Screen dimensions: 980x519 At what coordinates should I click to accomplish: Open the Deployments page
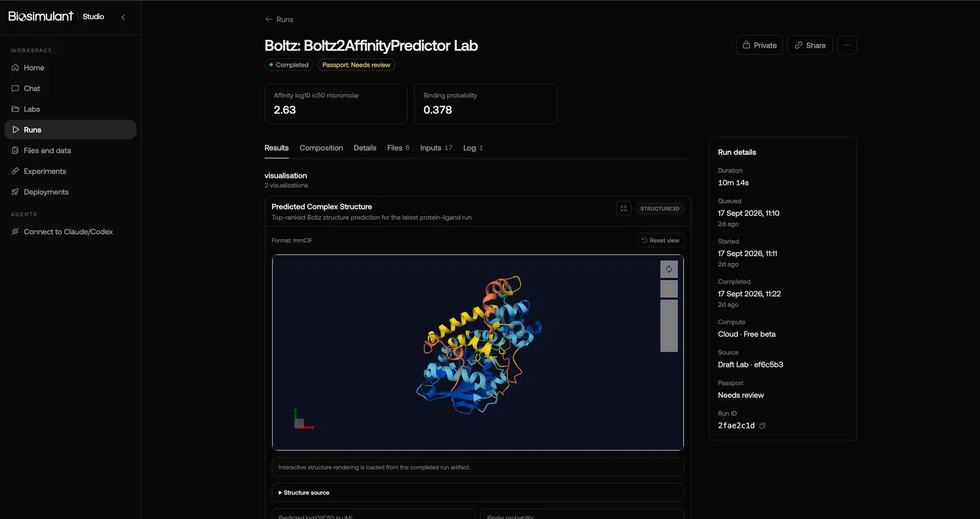[x=70, y=192]
